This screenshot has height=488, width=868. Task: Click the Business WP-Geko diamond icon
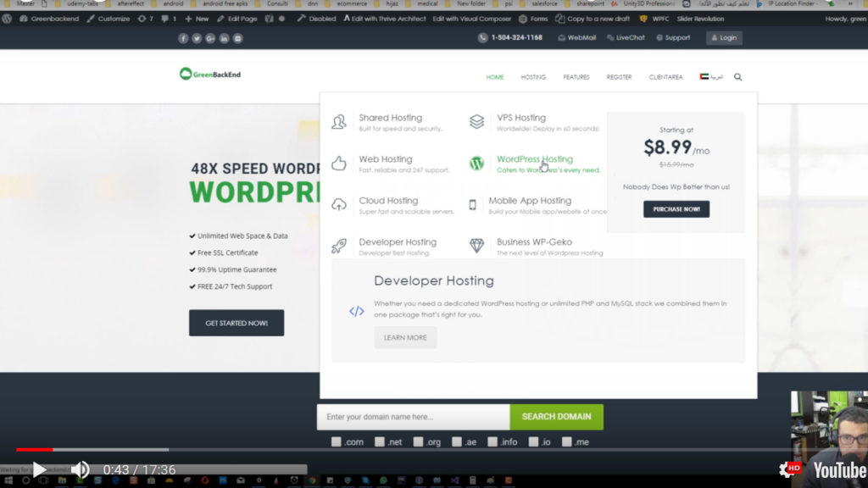point(476,246)
